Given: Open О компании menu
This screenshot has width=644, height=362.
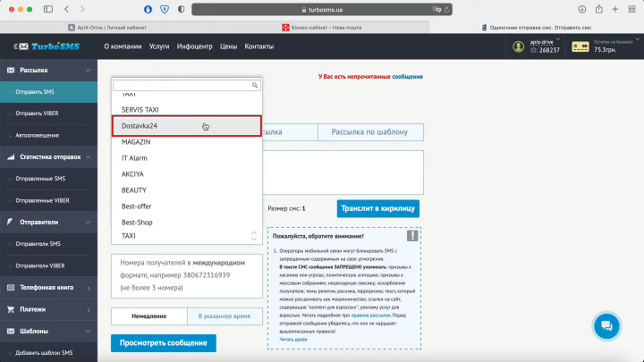Looking at the screenshot, I should (123, 46).
